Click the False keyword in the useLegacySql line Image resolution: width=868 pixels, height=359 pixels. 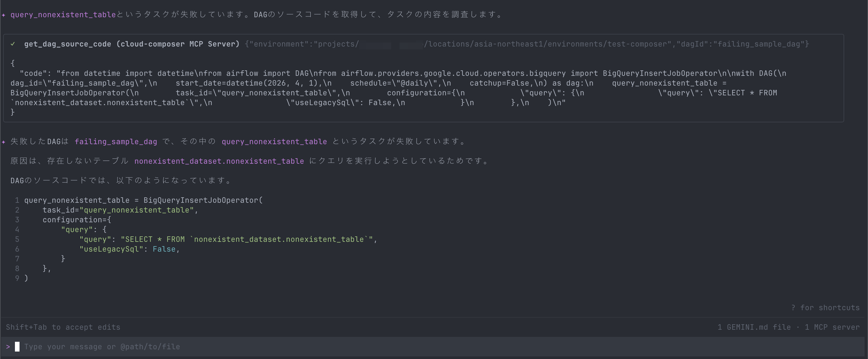[x=164, y=249]
